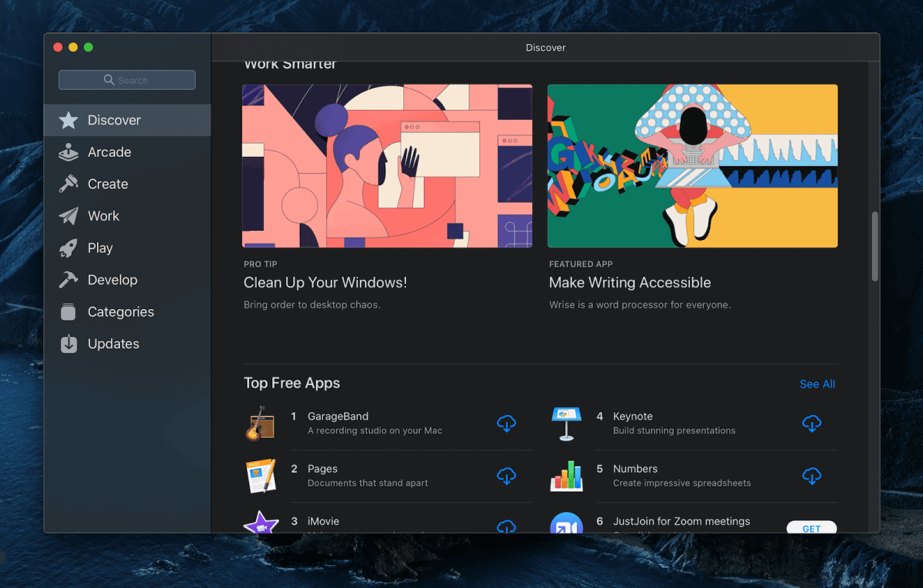Open the Work section
923x588 pixels.
point(103,216)
